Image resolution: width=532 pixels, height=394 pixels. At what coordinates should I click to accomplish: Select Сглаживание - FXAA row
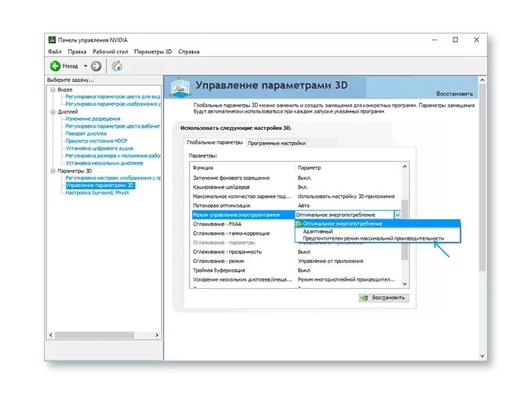[243, 224]
